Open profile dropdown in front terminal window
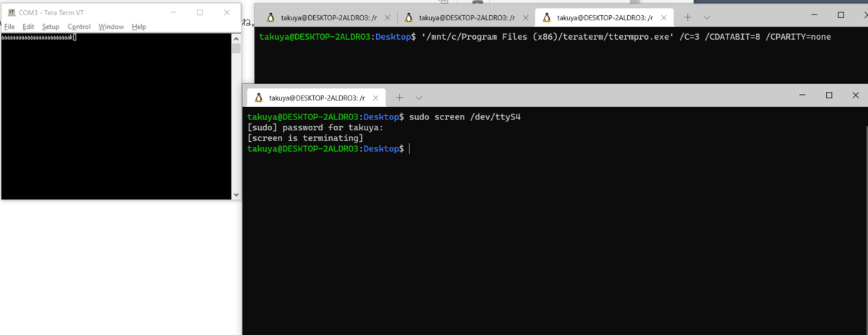The image size is (868, 335). click(419, 97)
